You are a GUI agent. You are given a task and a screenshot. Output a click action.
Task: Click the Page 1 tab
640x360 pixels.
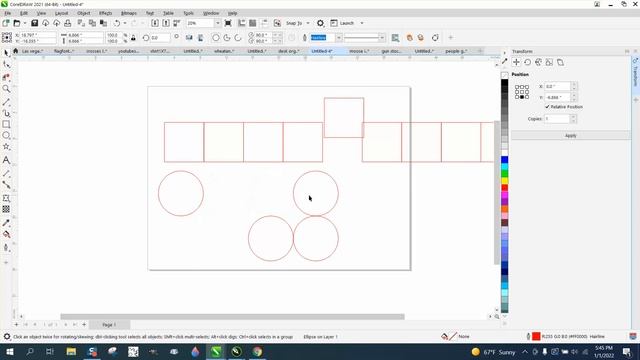[109, 325]
